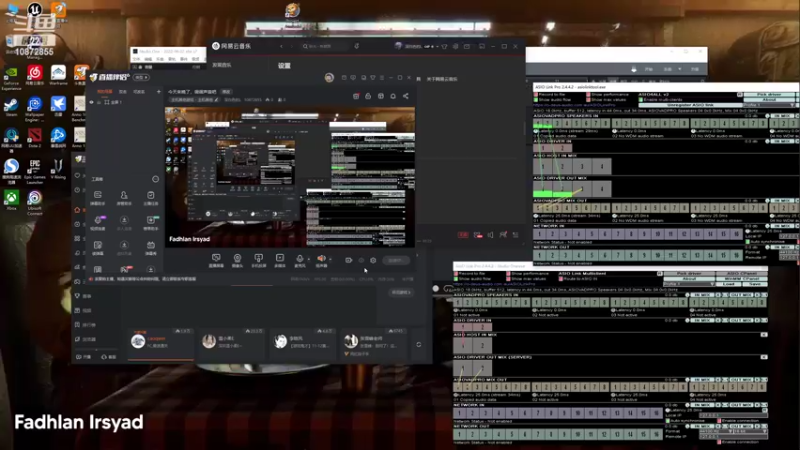Toggle eye visibility of the scene source

(92, 102)
